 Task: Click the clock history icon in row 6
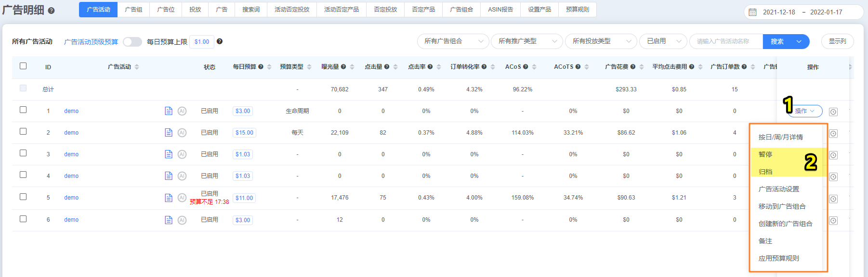[833, 221]
